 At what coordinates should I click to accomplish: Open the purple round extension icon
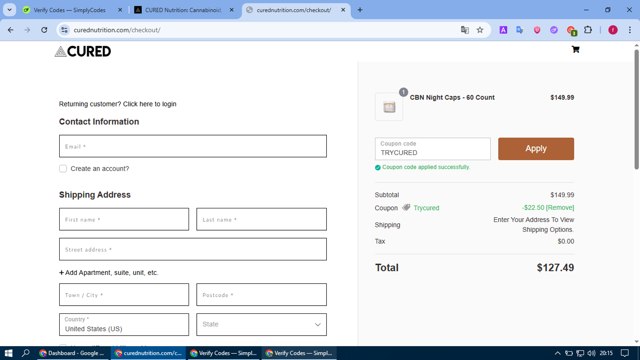[553, 30]
